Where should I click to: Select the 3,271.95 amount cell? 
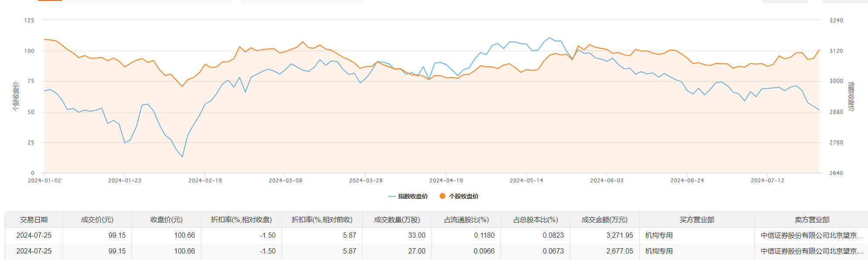pos(619,236)
